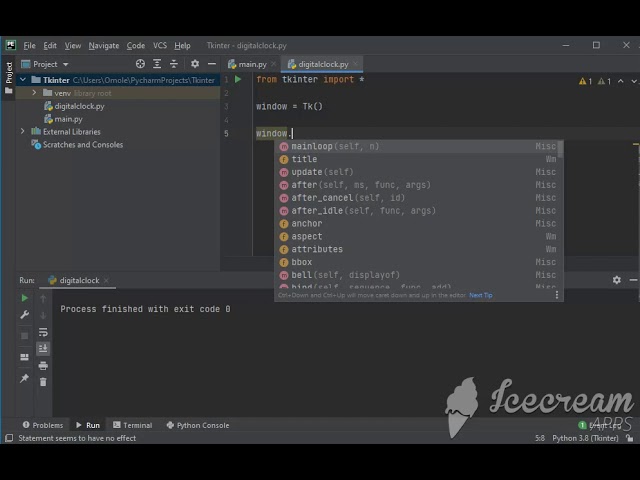Click the Locate/Select Opened File target icon

pyautogui.click(x=140, y=64)
